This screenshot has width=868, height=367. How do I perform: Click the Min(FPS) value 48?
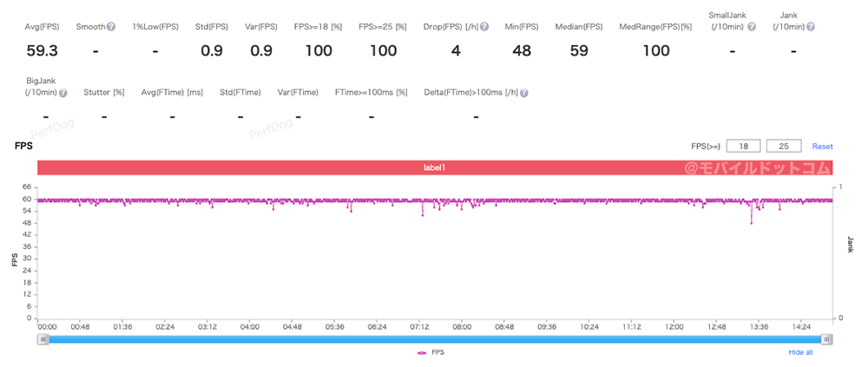(522, 51)
